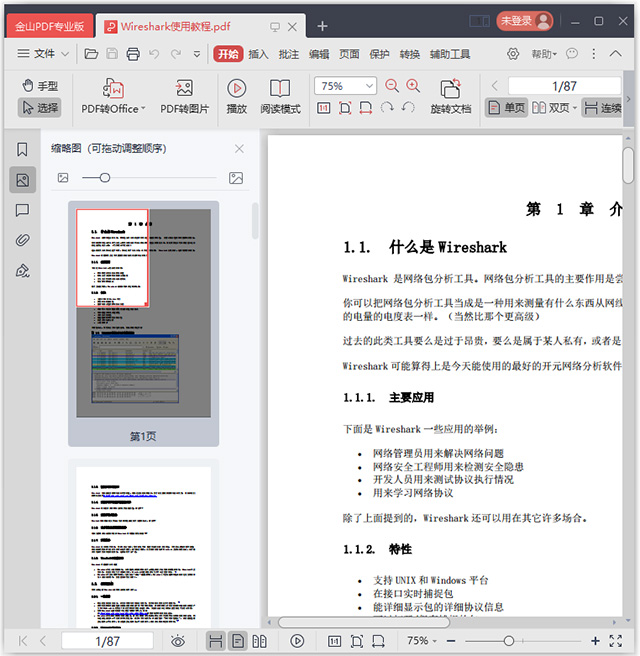Open the quick access customize arrow
Image resolution: width=640 pixels, height=656 pixels.
(197, 54)
